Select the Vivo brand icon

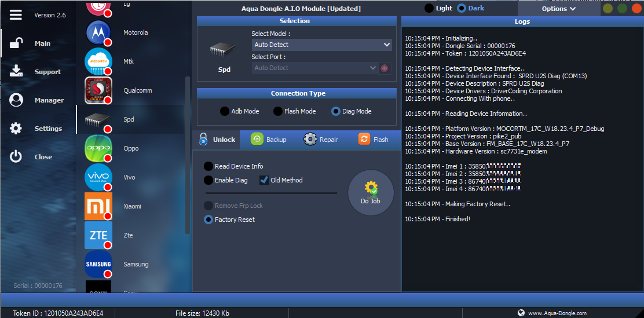pos(98,177)
